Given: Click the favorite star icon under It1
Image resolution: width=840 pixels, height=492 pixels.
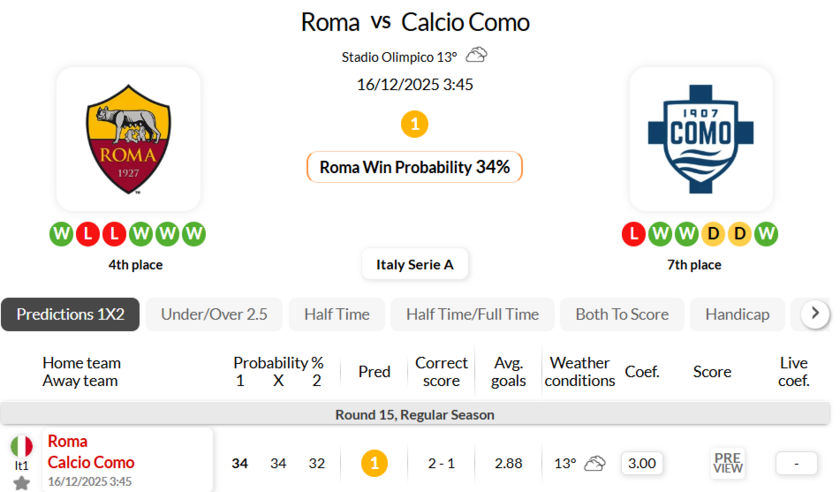Looking at the screenshot, I should (21, 483).
